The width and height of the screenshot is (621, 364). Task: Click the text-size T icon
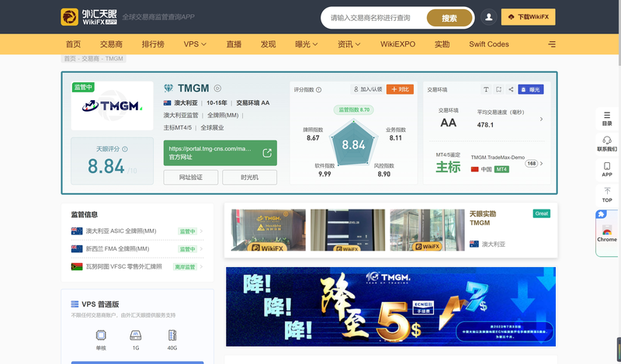486,89
